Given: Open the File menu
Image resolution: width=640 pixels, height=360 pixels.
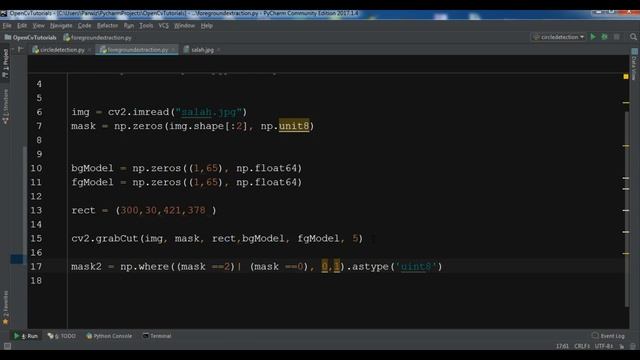Looking at the screenshot, I should 7,26.
